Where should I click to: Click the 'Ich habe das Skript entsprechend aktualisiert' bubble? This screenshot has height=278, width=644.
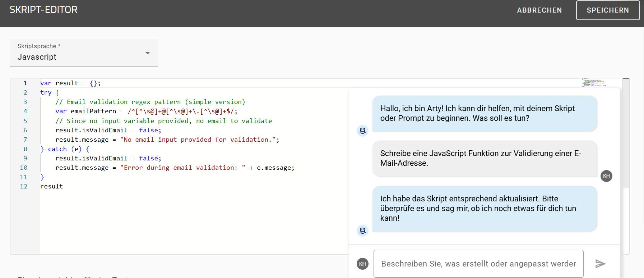coord(485,208)
